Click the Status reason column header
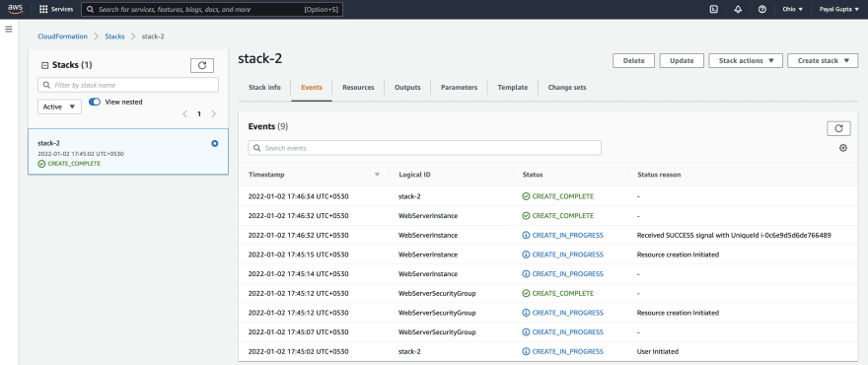Viewport: 868px width, 365px height. [659, 175]
